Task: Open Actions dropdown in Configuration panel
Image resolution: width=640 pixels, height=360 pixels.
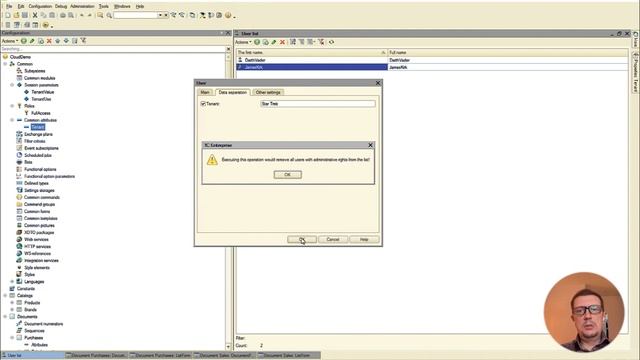Action: pyautogui.click(x=10, y=41)
